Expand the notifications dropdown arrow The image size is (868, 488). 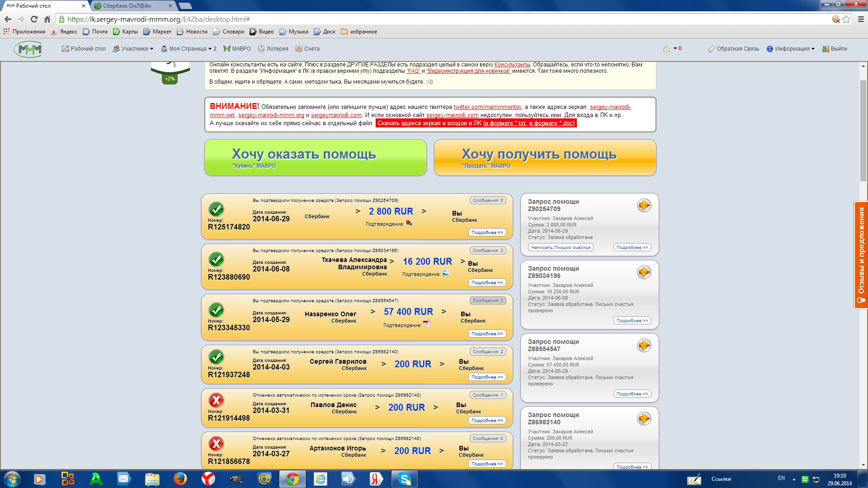click(675, 48)
